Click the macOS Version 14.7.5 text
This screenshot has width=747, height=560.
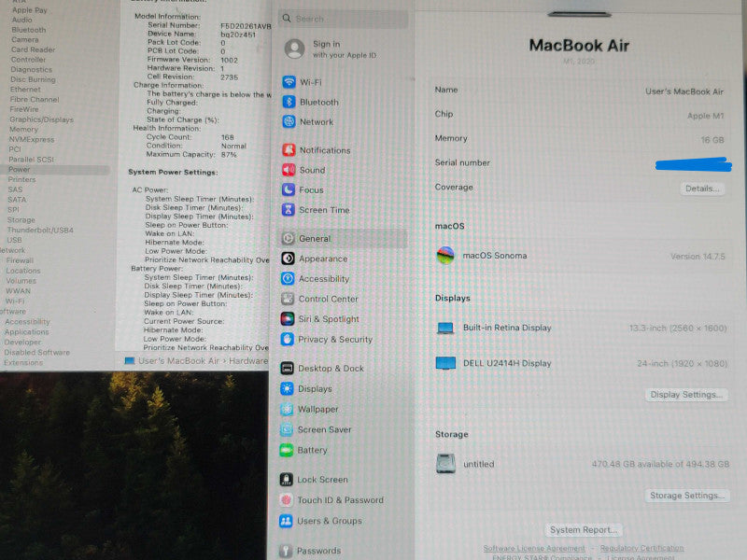click(x=698, y=256)
